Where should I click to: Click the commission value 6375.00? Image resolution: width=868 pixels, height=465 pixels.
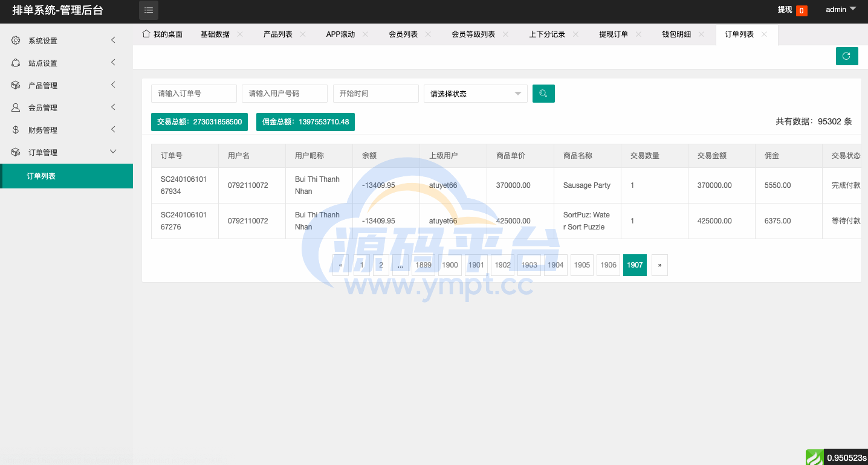(x=778, y=221)
